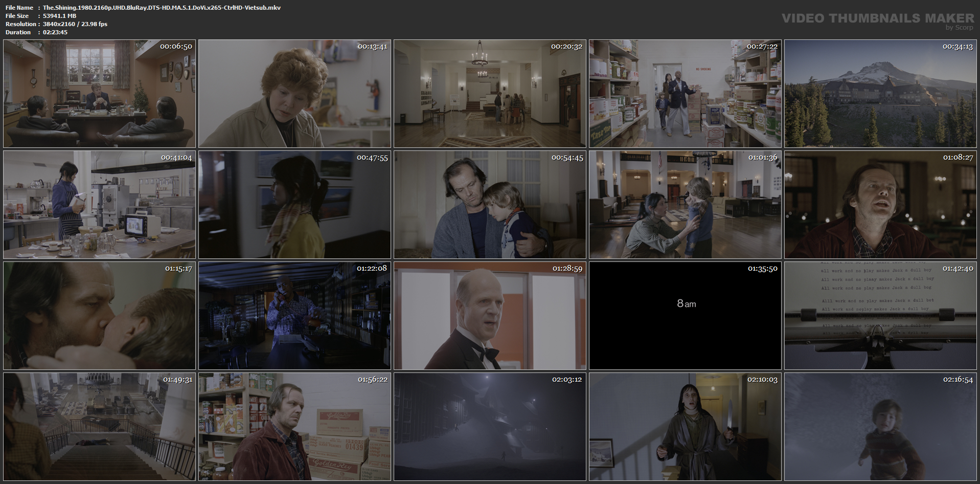Viewport: 980px width, 484px height.
Task: Pick the thumbnail timestamped 01:08:27
Action: pos(880,205)
